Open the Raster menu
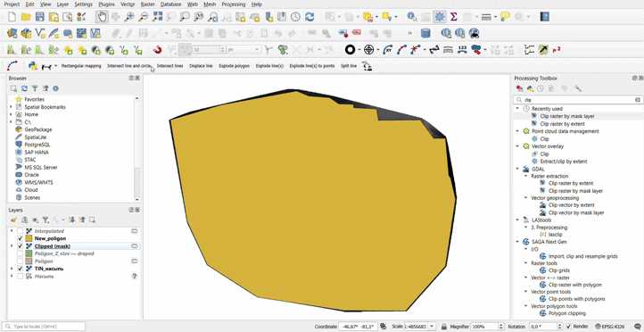644x332 pixels. [x=147, y=4]
